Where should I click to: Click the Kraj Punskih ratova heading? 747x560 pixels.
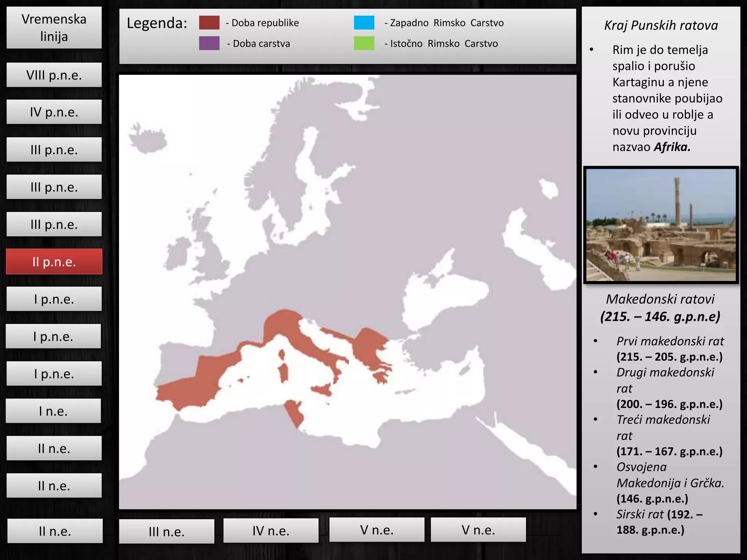point(661,26)
